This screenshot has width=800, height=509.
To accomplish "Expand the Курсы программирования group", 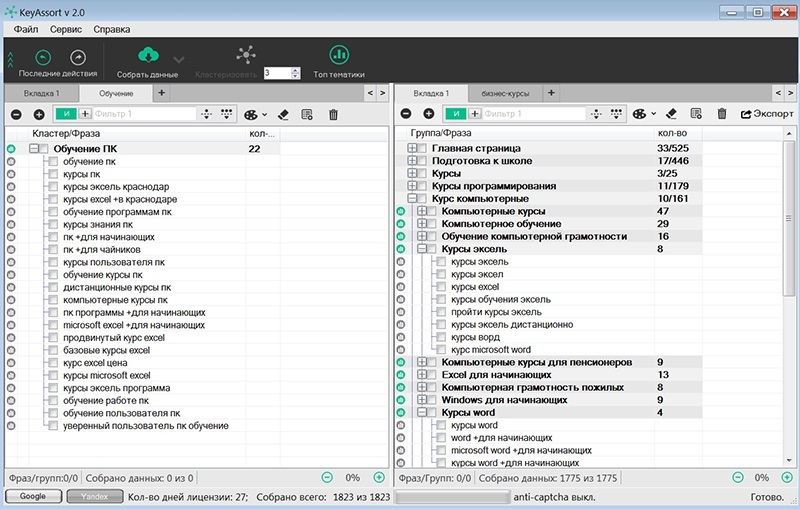I will pos(412,186).
